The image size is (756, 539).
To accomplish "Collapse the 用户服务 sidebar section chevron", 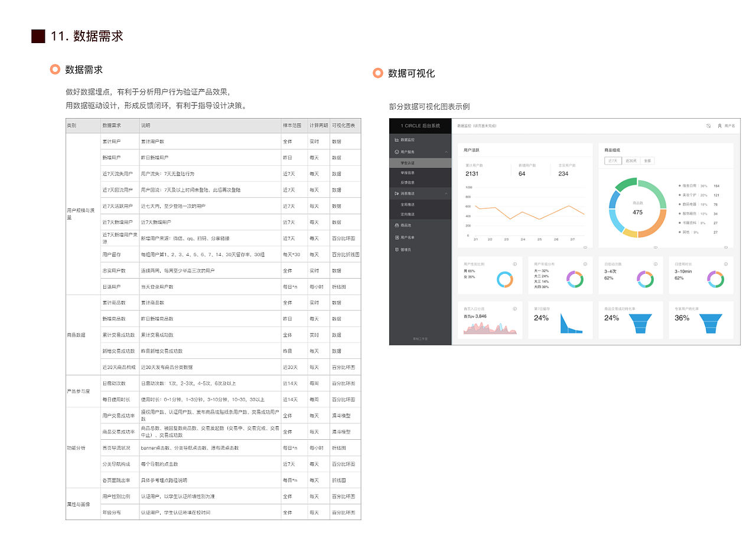I will coord(447,152).
